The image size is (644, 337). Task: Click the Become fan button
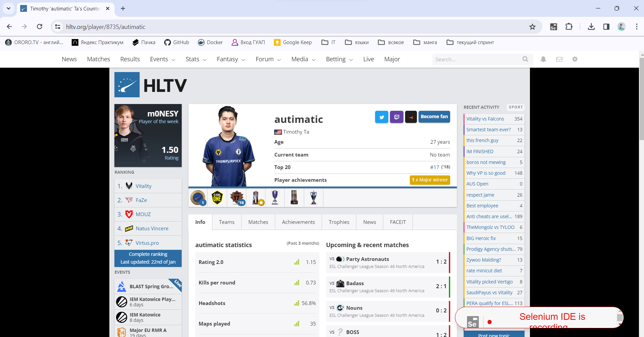click(x=434, y=117)
